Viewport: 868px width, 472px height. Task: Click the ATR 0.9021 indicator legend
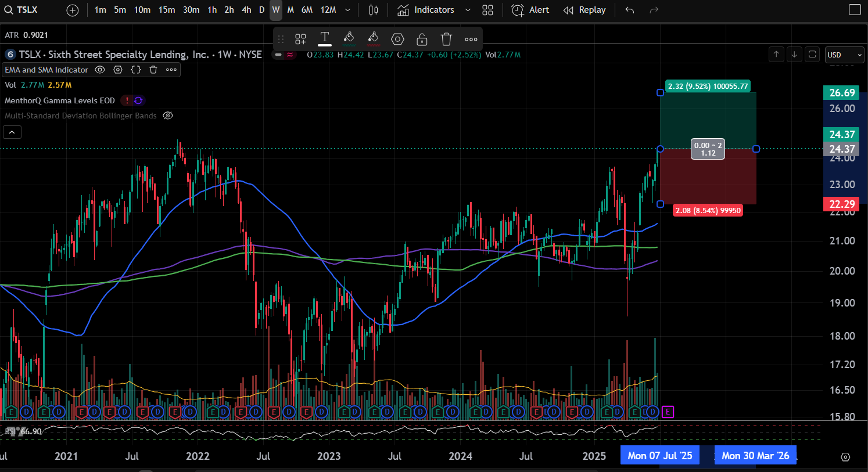pos(27,35)
